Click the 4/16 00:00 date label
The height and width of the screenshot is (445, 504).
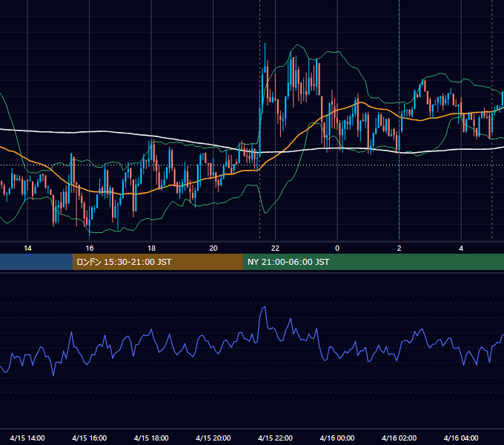(337, 438)
